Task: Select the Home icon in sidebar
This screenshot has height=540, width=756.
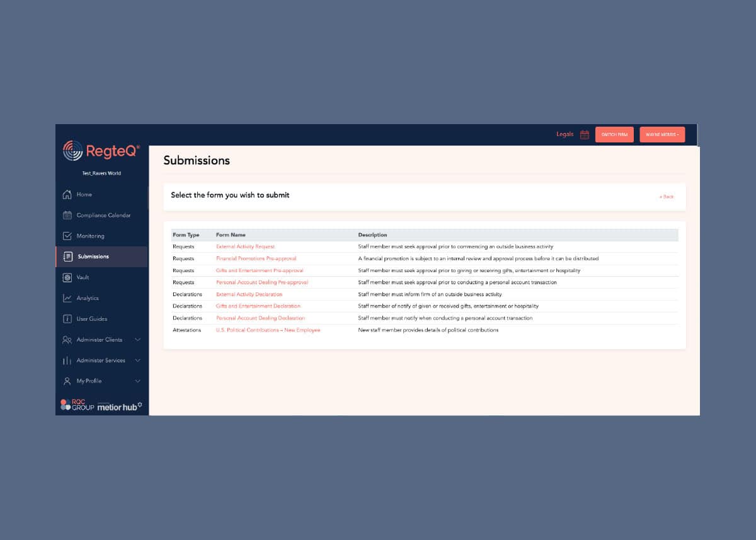Action: [67, 193]
